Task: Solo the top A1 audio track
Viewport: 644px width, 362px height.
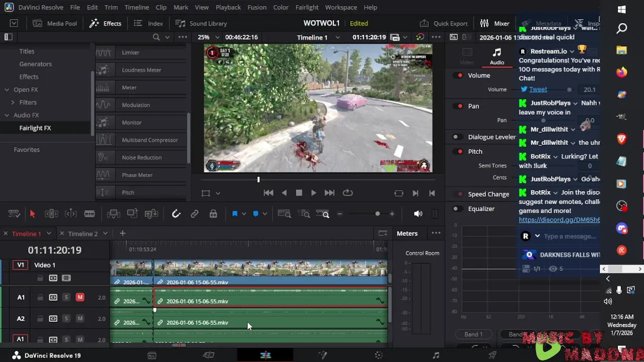Action: [66, 297]
